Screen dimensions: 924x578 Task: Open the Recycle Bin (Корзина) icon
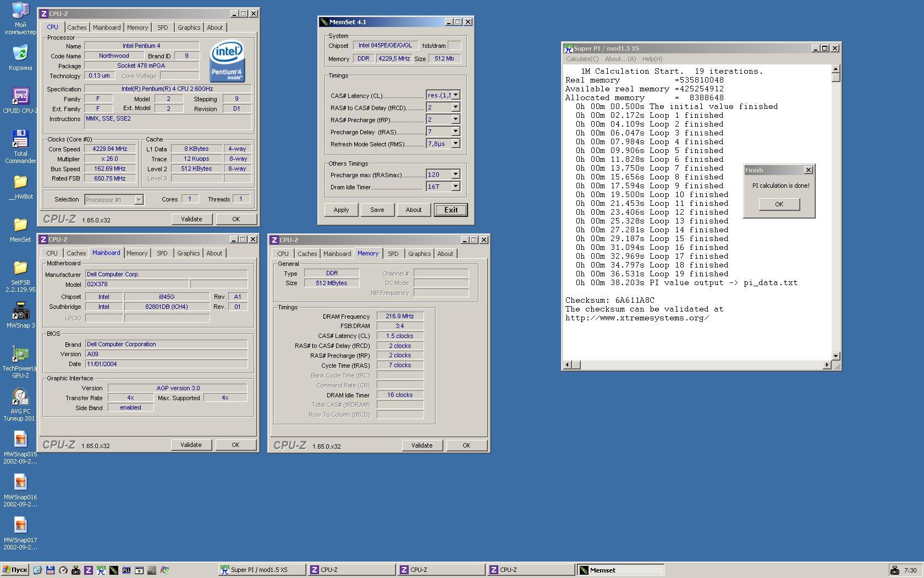click(20, 57)
